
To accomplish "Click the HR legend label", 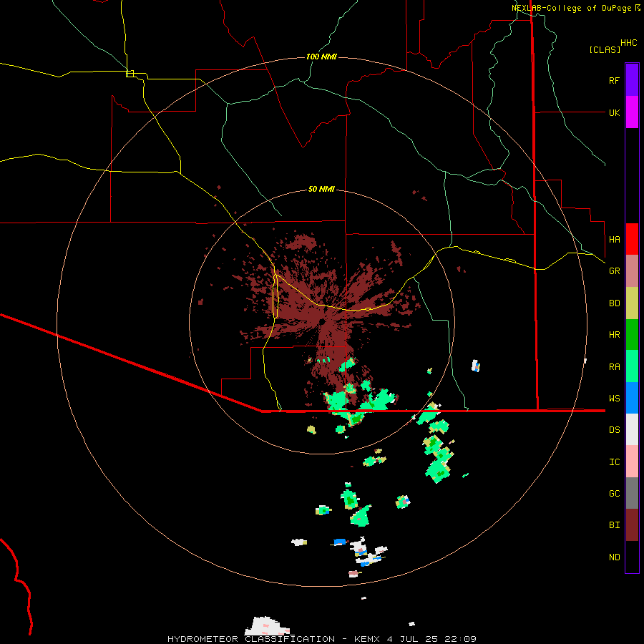I will pyautogui.click(x=615, y=335).
